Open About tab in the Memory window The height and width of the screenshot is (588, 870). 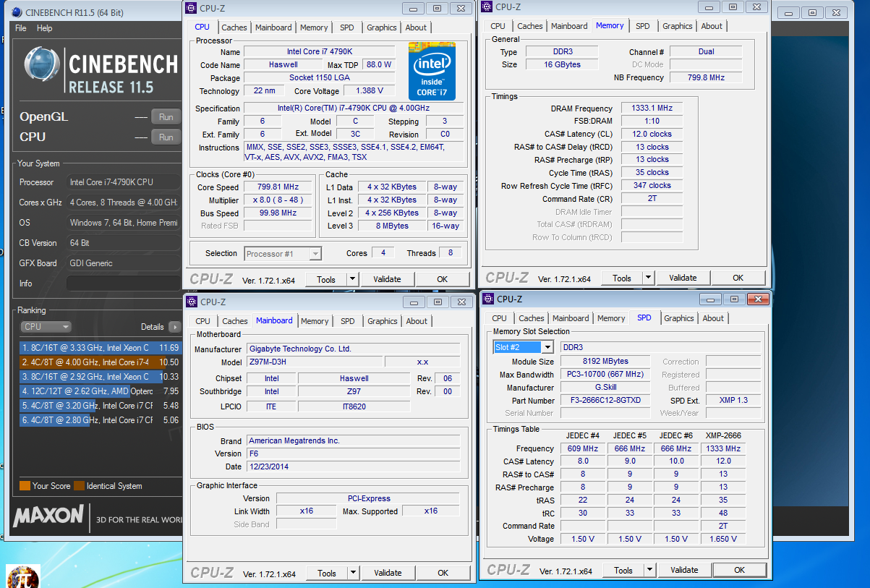(x=712, y=26)
